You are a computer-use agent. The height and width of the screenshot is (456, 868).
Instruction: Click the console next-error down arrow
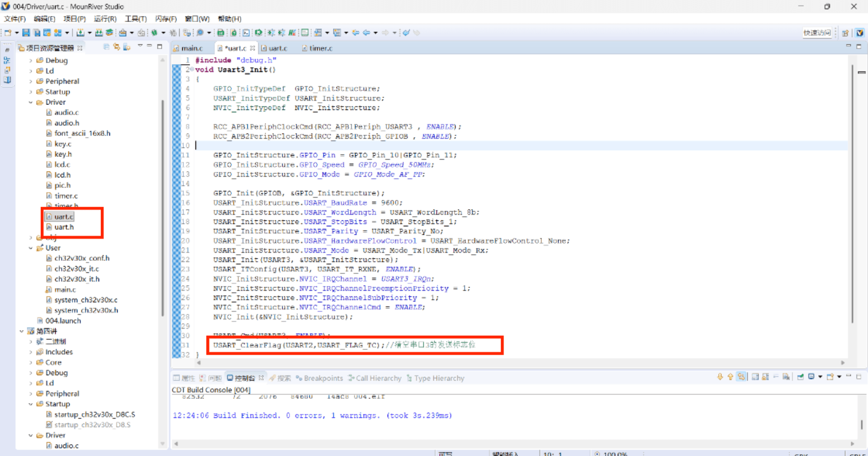click(720, 377)
